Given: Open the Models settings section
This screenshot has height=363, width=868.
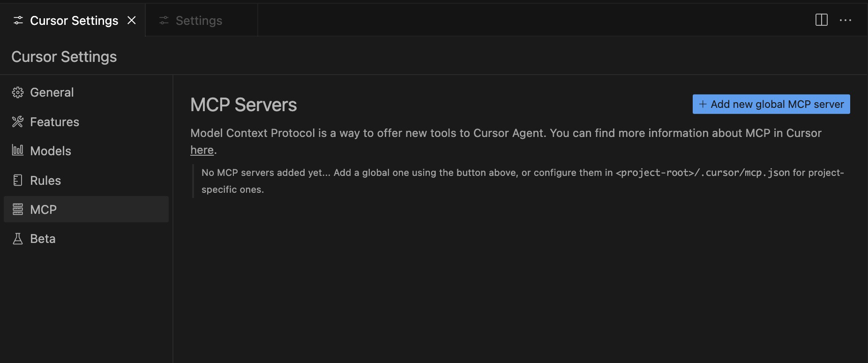Looking at the screenshot, I should (x=86, y=151).
